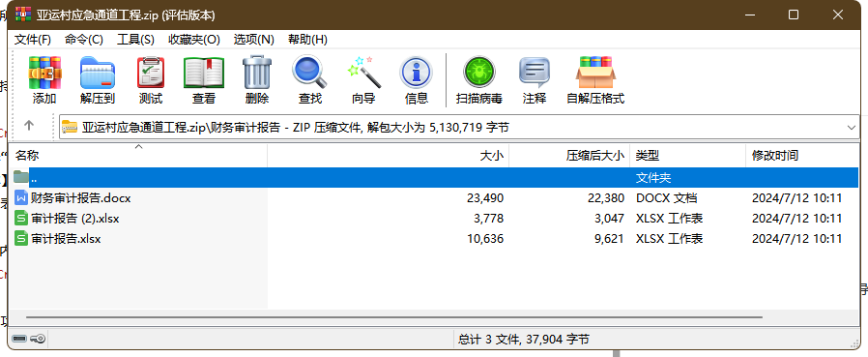Expand the archive path dropdown arrow
This screenshot has width=868, height=357.
(852, 128)
